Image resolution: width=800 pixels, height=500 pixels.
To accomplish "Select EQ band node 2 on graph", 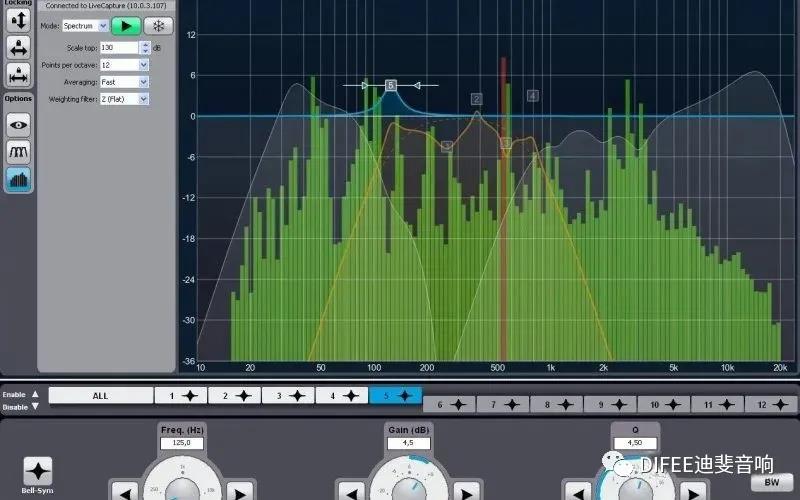I will click(x=476, y=99).
